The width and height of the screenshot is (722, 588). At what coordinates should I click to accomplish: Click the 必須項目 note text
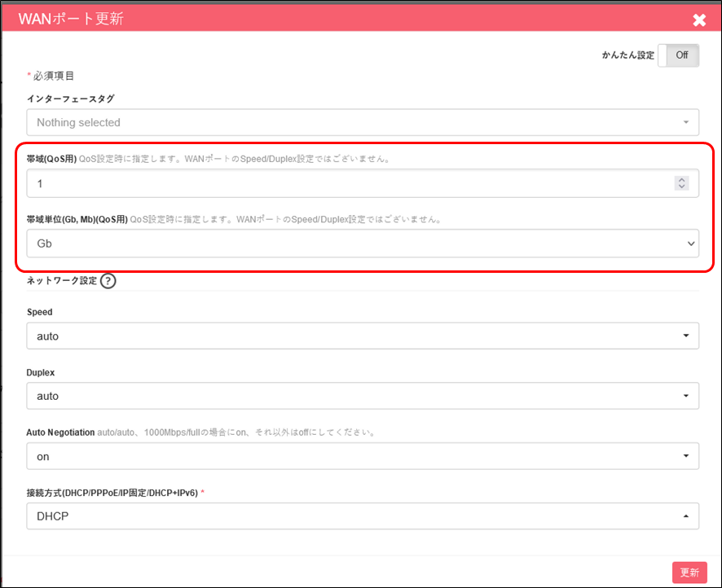[54, 76]
